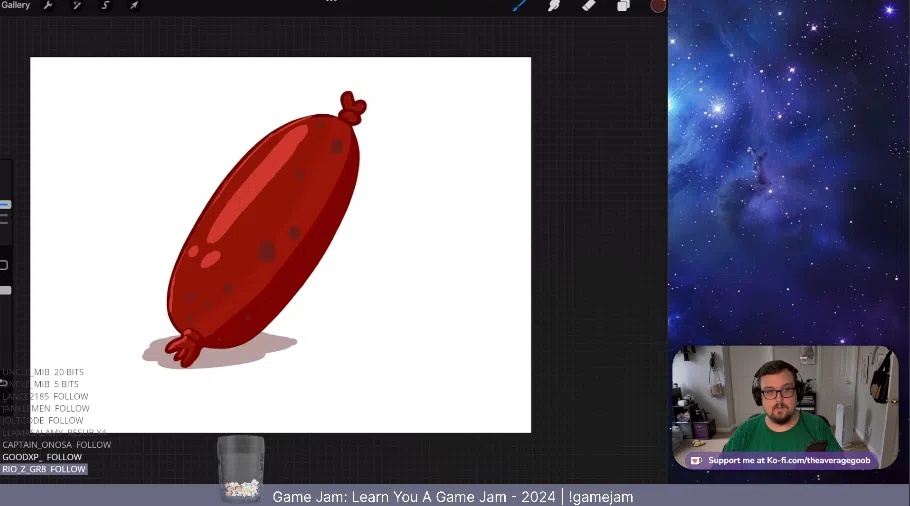The image size is (910, 506).
Task: Tap the square Modify button in sidebar
Action: coord(4,265)
